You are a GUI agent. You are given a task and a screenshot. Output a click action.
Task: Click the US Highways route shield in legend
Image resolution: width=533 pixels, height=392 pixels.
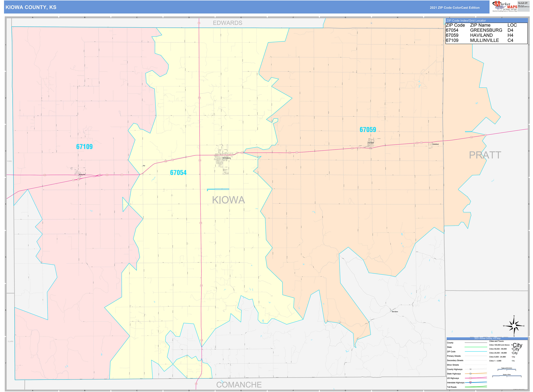[471, 378]
